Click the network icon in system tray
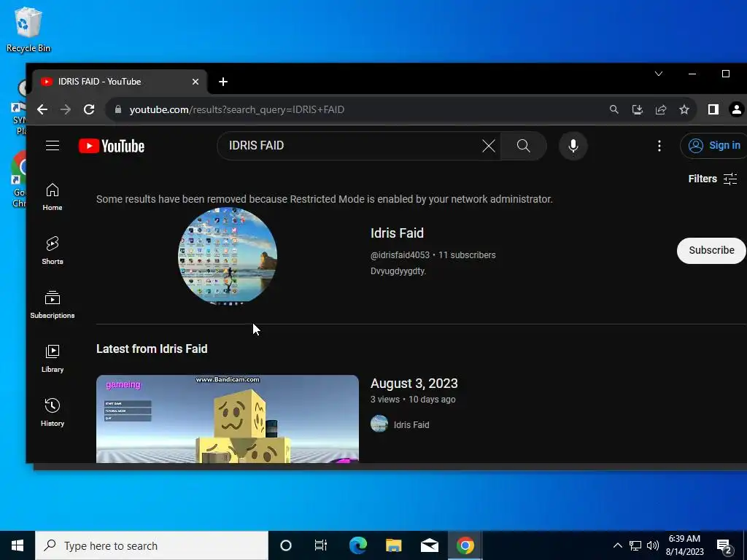Screen dimensions: 747x560 635,545
